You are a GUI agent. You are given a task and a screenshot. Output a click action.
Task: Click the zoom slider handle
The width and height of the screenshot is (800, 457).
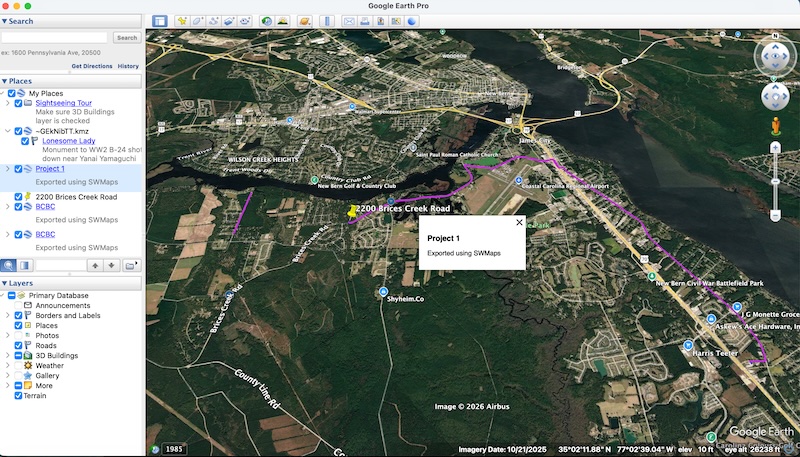[776, 182]
